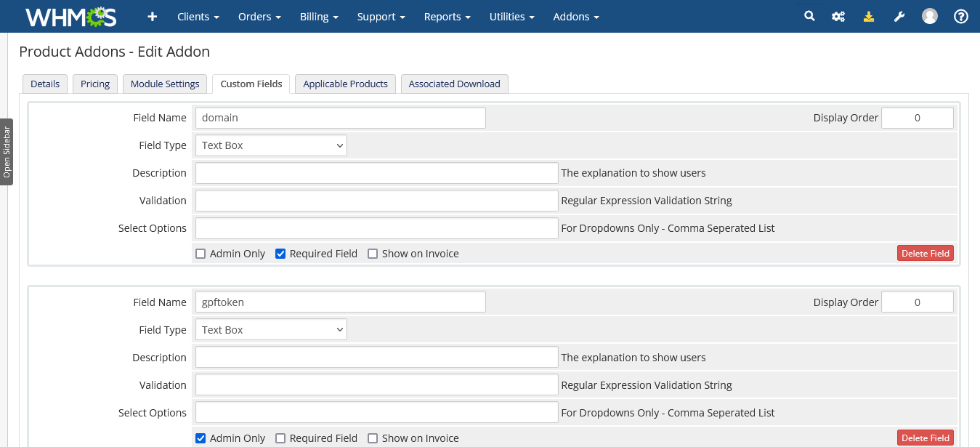Click Validation input for gpftoken field
Viewport: 980px width, 447px height.
click(377, 385)
